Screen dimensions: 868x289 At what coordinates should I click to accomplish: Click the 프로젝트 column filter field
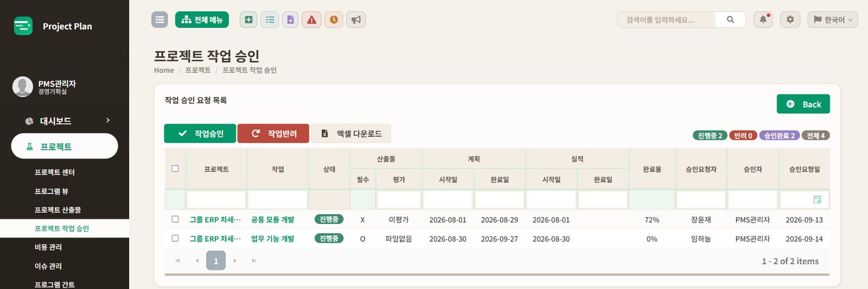point(216,200)
